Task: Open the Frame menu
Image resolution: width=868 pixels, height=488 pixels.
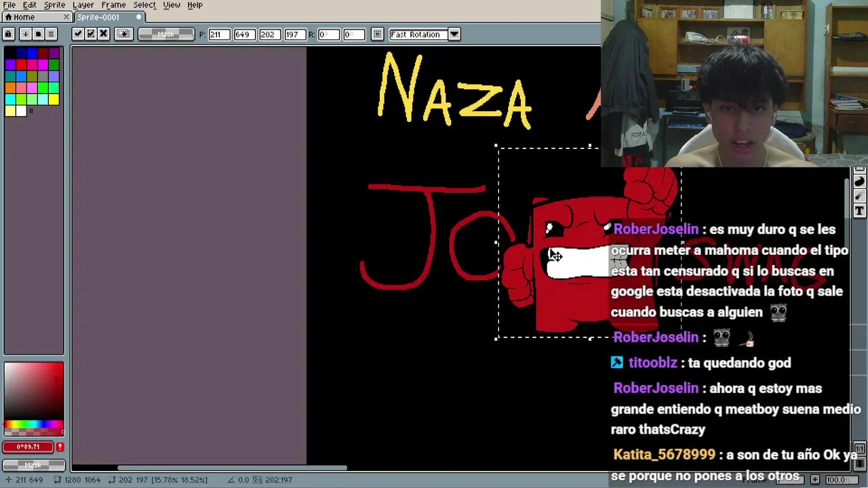Action: click(x=113, y=5)
